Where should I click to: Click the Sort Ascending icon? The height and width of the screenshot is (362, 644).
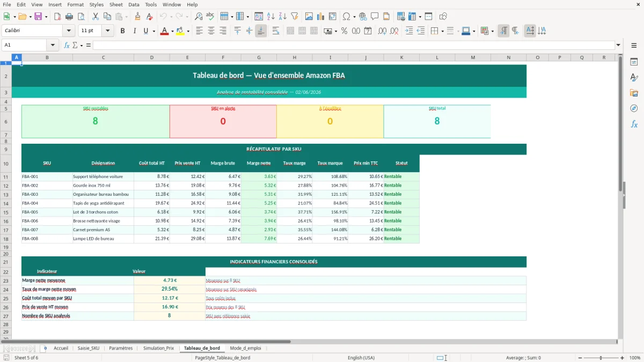(x=271, y=17)
